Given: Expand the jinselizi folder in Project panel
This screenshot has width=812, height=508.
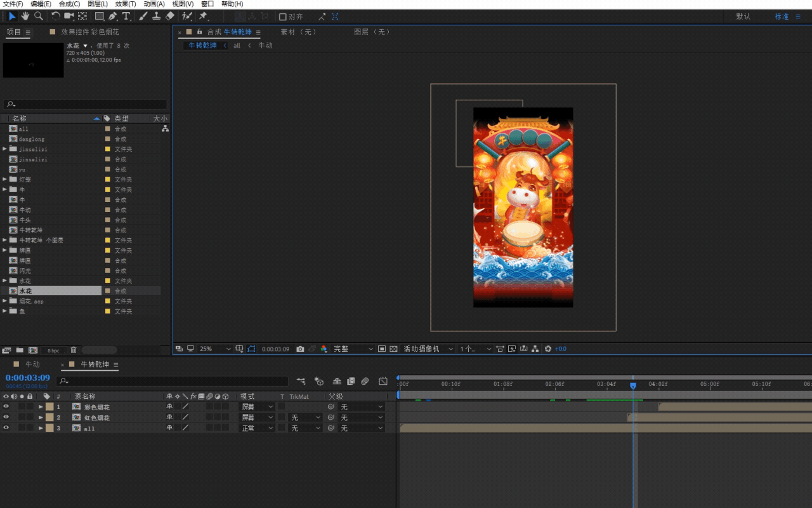Looking at the screenshot, I should pyautogui.click(x=4, y=149).
